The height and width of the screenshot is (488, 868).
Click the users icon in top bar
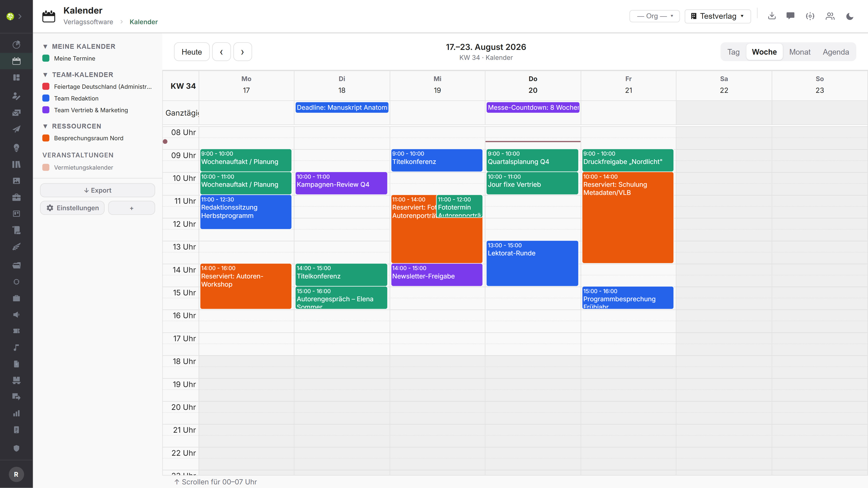(x=830, y=16)
